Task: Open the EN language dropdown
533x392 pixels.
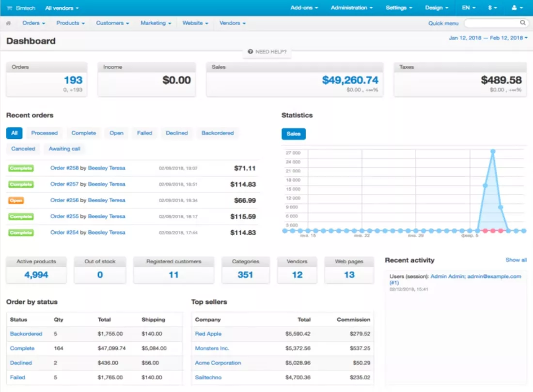Action: coord(469,7)
